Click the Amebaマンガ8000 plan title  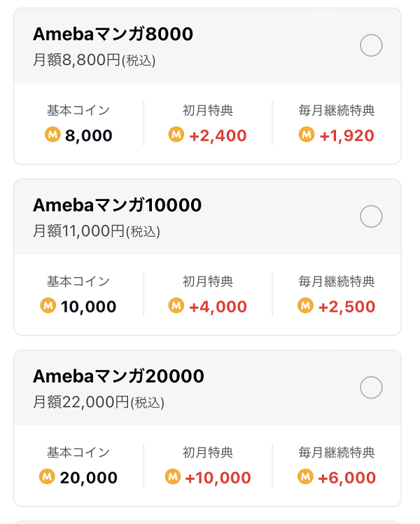coord(113,34)
